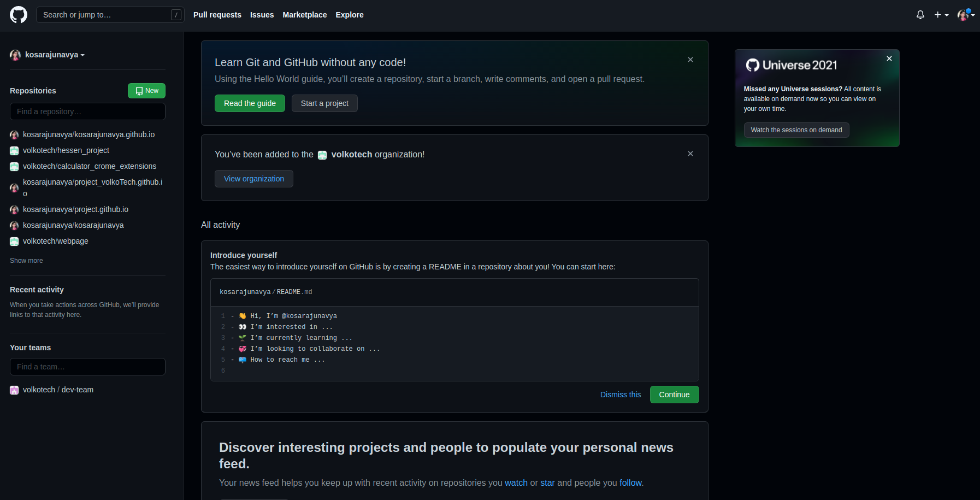
Task: Click Watch the sessions on demand
Action: [796, 130]
